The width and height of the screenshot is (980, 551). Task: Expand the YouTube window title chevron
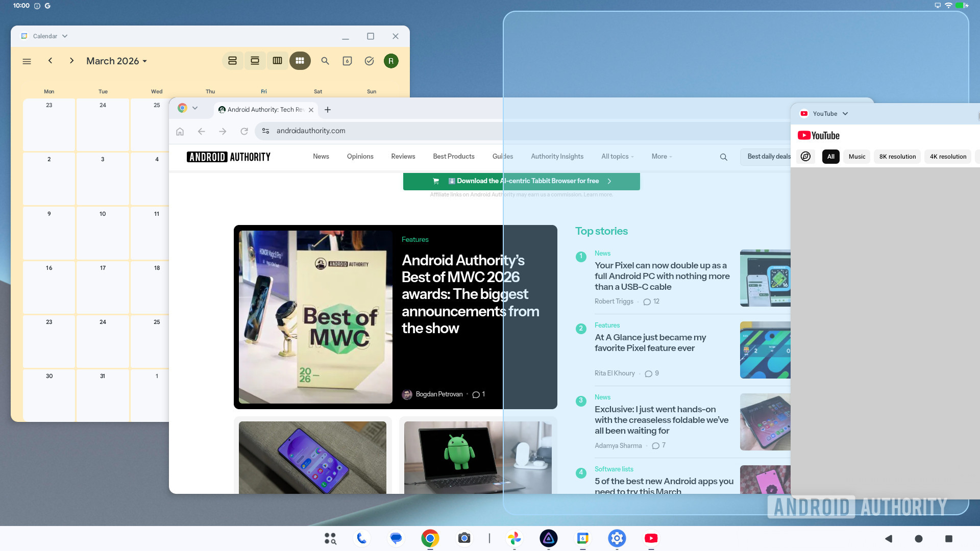(846, 113)
